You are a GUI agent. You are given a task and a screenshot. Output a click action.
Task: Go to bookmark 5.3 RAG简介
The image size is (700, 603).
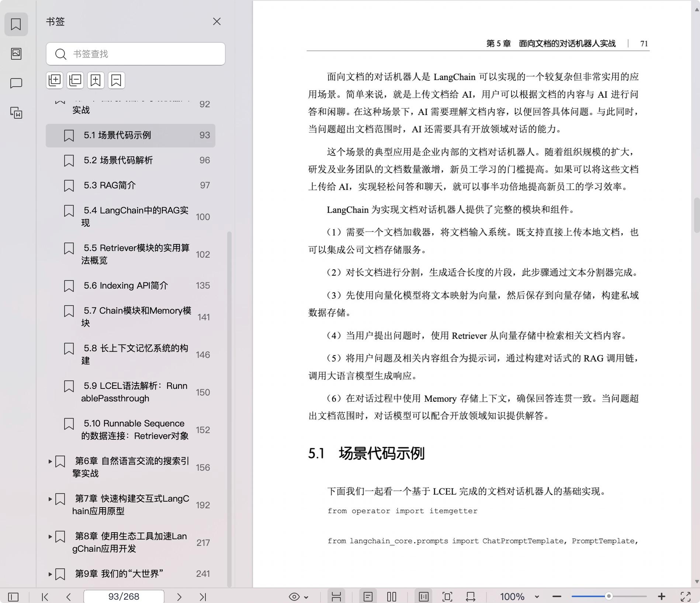coord(131,185)
